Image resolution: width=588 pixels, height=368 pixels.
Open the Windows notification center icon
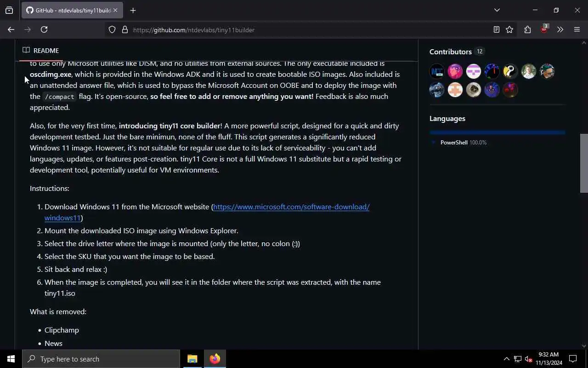tap(573, 359)
